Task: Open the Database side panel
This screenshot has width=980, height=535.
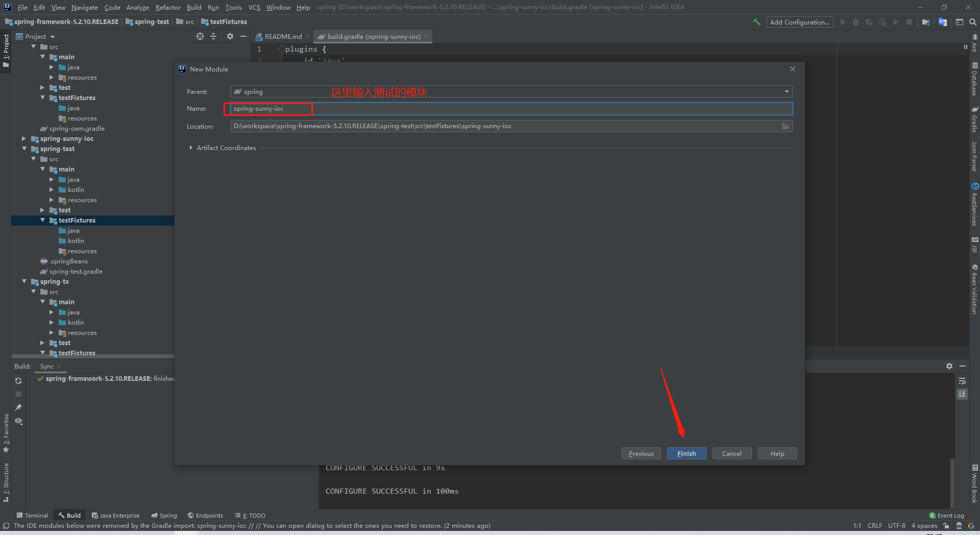Action: [x=974, y=80]
